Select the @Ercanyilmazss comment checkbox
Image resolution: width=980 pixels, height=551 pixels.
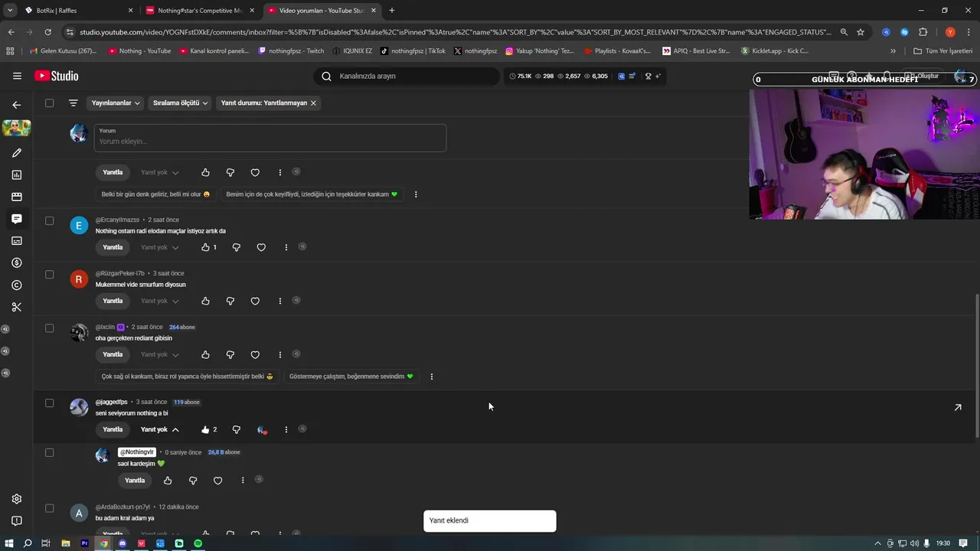(x=50, y=220)
